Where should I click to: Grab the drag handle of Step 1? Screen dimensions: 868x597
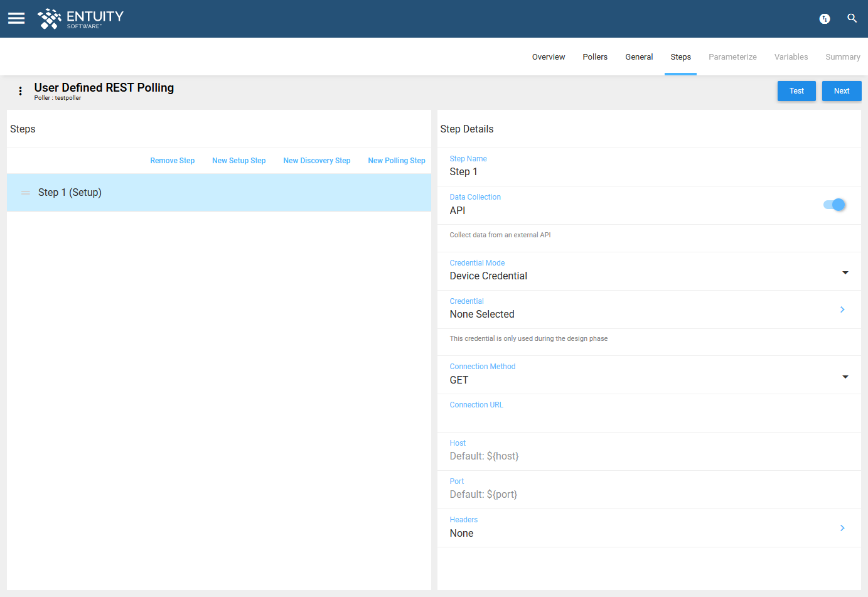click(26, 193)
